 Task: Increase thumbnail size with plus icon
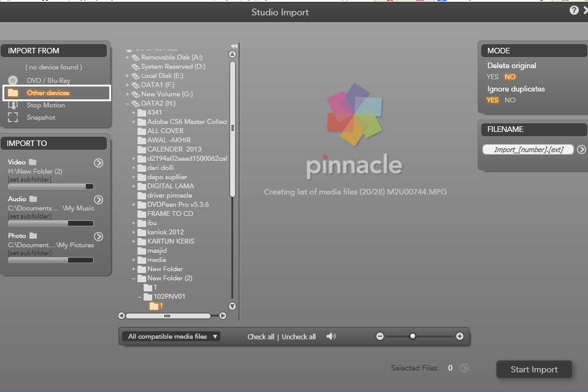[460, 336]
